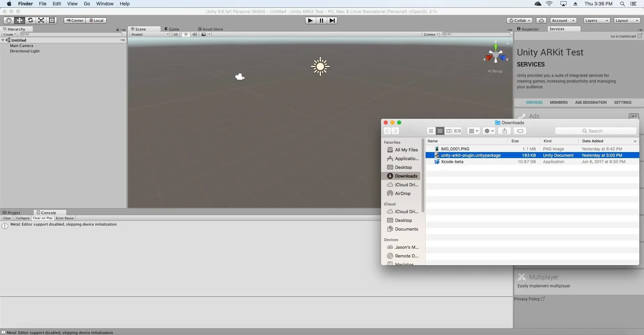The image size is (644, 335).
Task: Click the cloud Services button
Action: [x=541, y=20]
